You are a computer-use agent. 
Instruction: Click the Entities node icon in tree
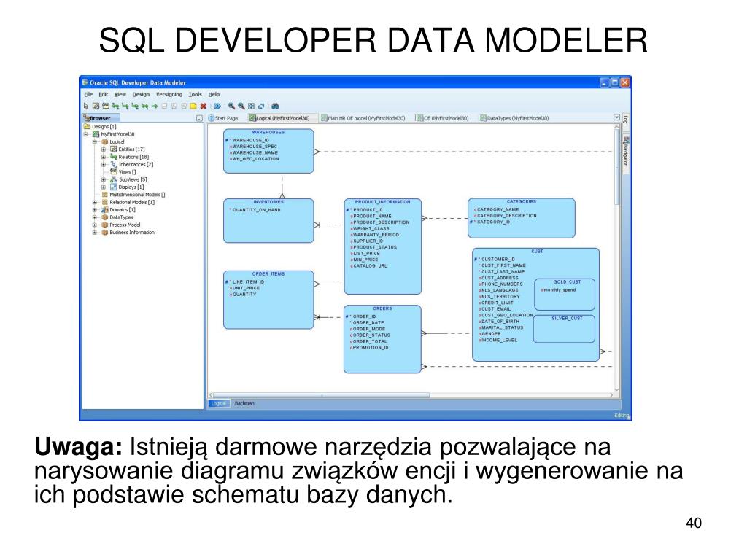pos(113,149)
